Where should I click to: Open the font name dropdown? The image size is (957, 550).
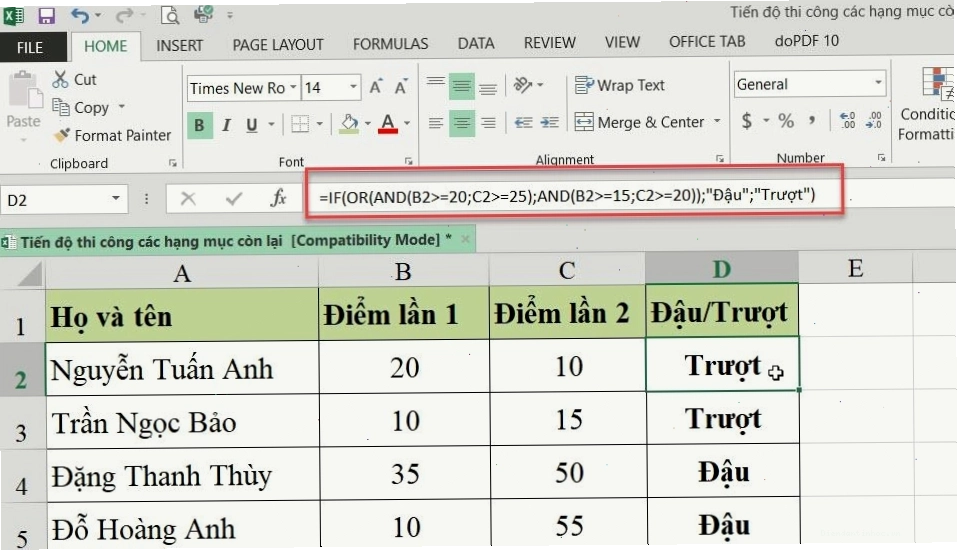click(293, 87)
